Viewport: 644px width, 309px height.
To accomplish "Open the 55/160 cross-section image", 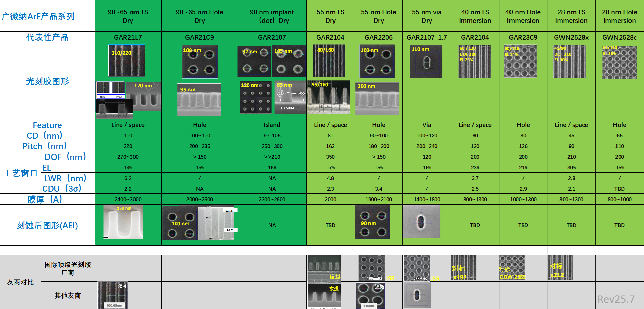I will pyautogui.click(x=328, y=97).
